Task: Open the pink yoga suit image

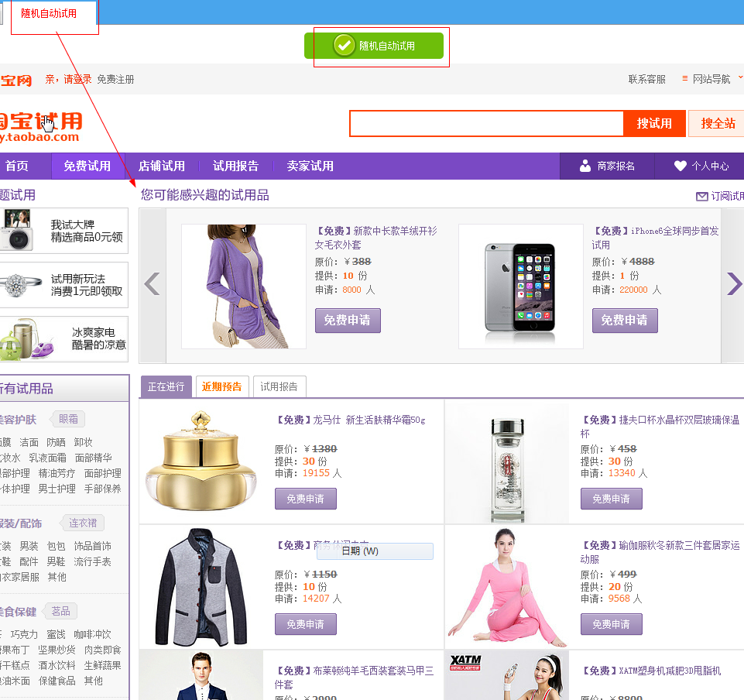Action: [507, 588]
